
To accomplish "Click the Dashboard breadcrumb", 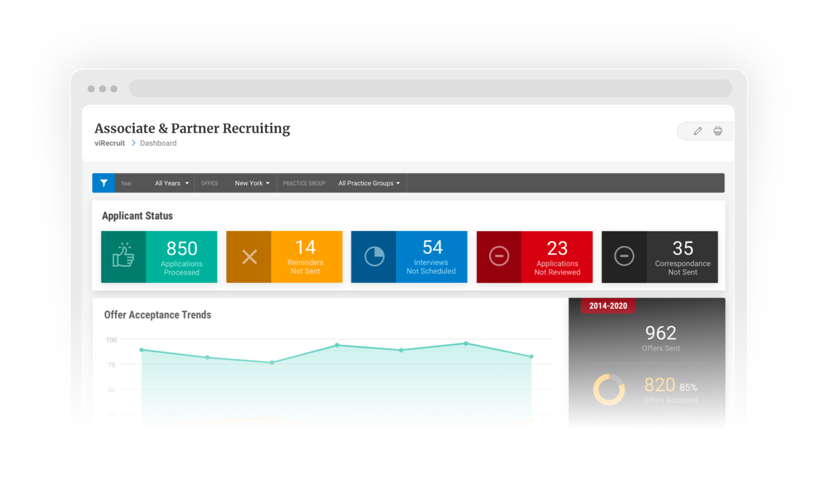I will coord(158,143).
